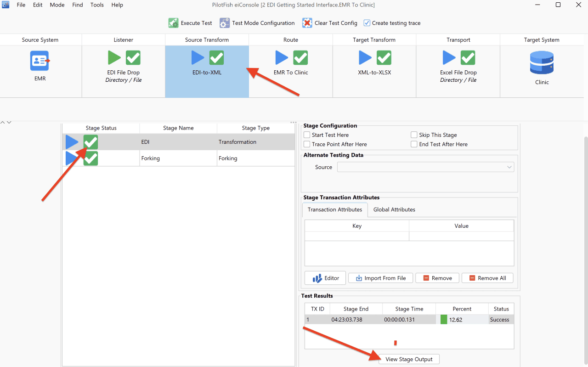Click the Remove button
The image size is (588, 367).
tap(437, 278)
